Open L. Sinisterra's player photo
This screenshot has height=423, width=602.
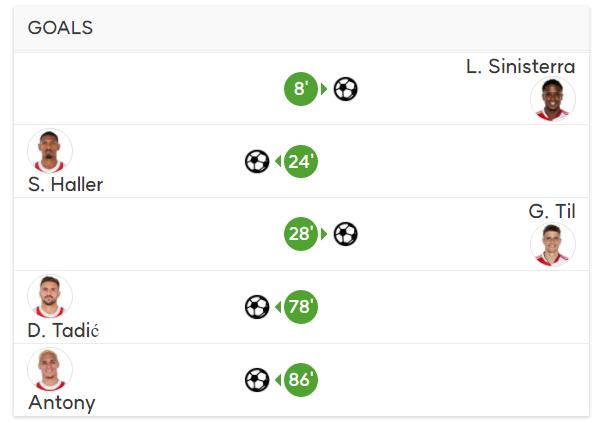pos(552,99)
